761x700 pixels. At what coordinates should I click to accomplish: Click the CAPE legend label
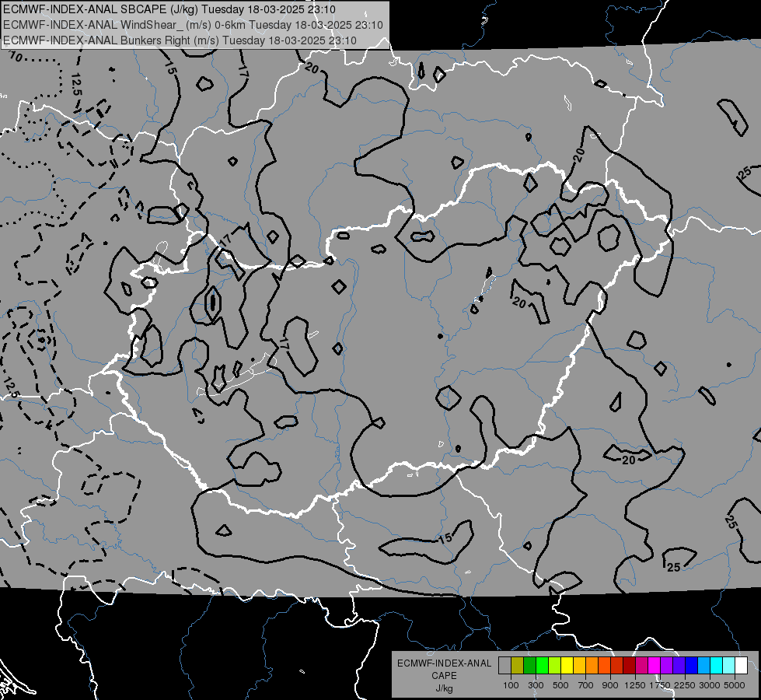point(444,676)
